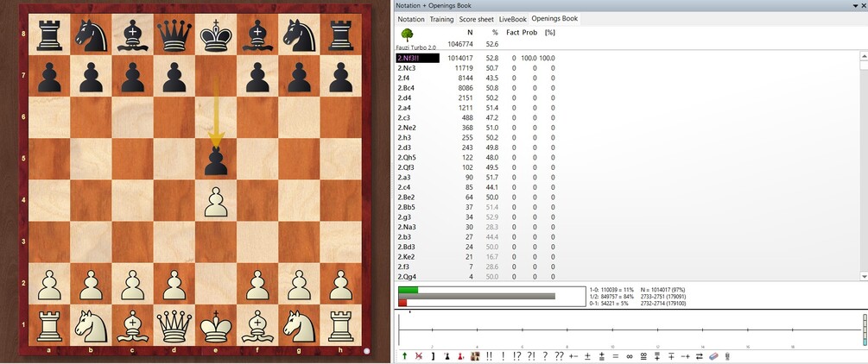The image size is (868, 364).
Task: Select book move 2.Bc4
Action: (408, 88)
